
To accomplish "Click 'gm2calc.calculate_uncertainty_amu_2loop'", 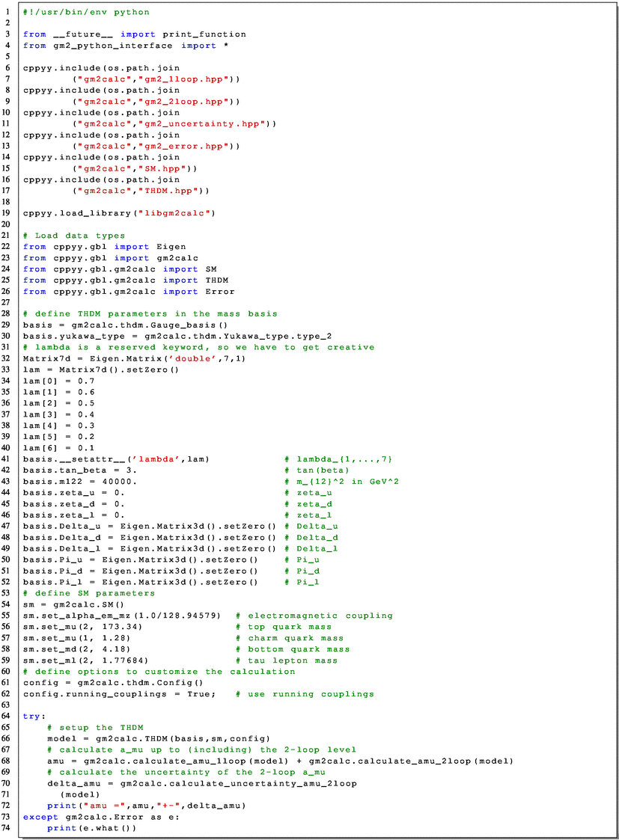I will [239, 784].
